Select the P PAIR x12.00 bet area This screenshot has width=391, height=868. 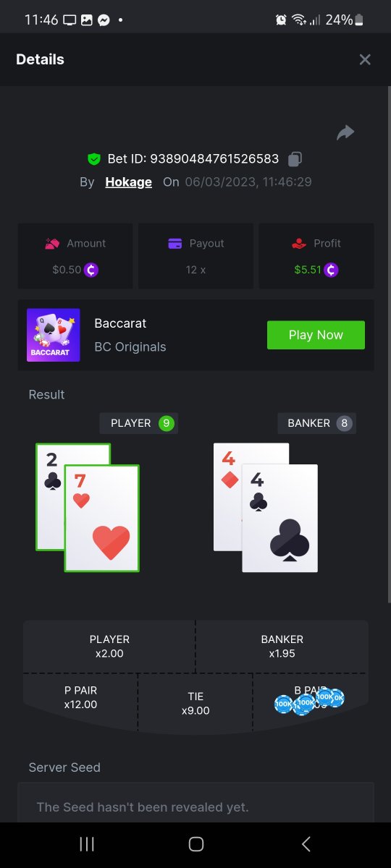click(80, 697)
